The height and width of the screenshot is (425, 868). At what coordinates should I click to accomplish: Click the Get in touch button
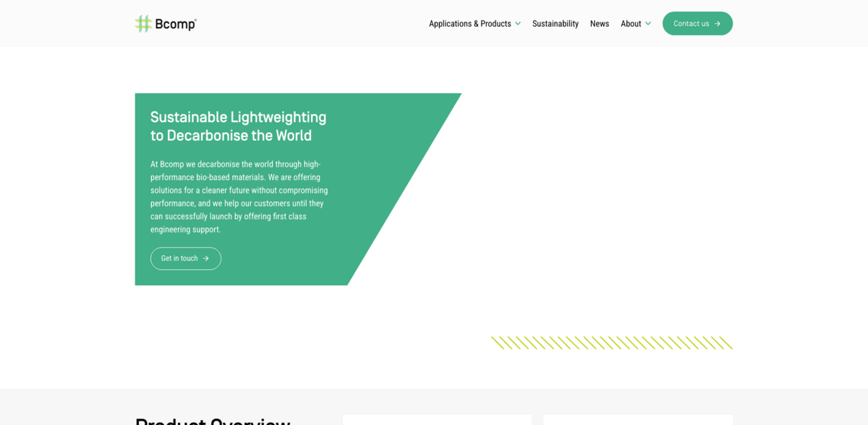pyautogui.click(x=185, y=258)
